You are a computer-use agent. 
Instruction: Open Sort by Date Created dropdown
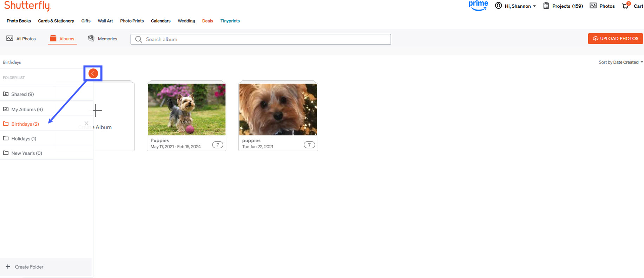[621, 62]
